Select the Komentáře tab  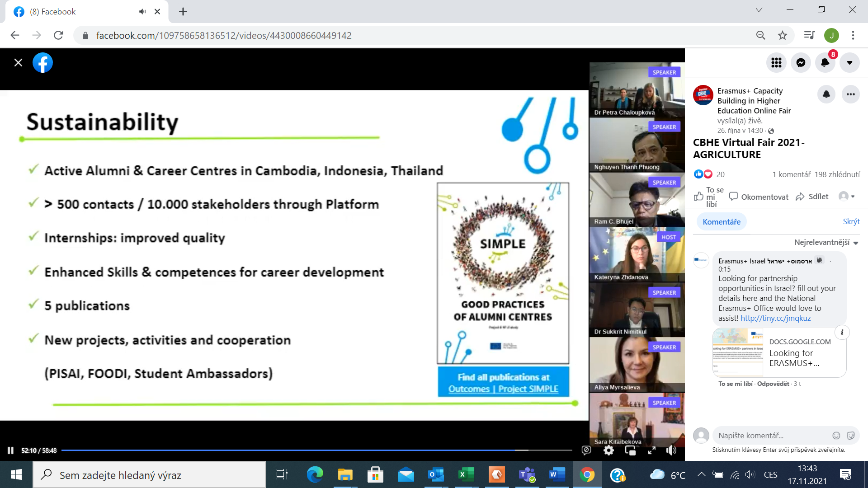[x=722, y=222]
